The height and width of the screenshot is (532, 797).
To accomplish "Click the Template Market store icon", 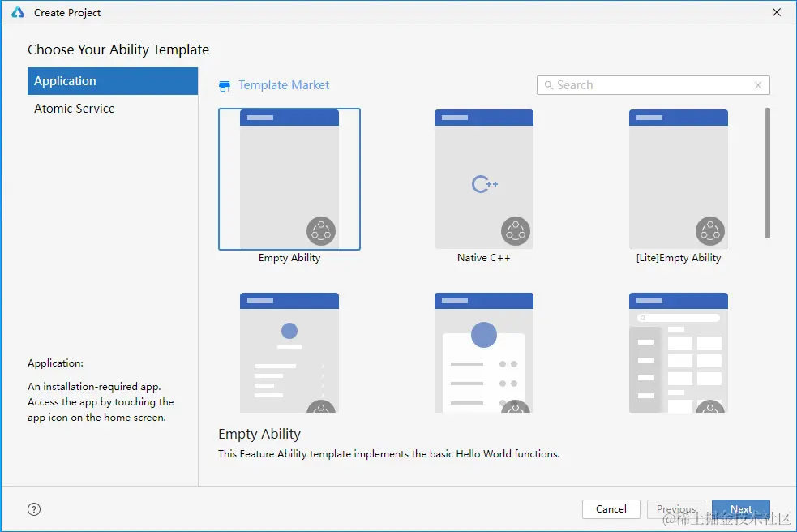I will click(224, 86).
